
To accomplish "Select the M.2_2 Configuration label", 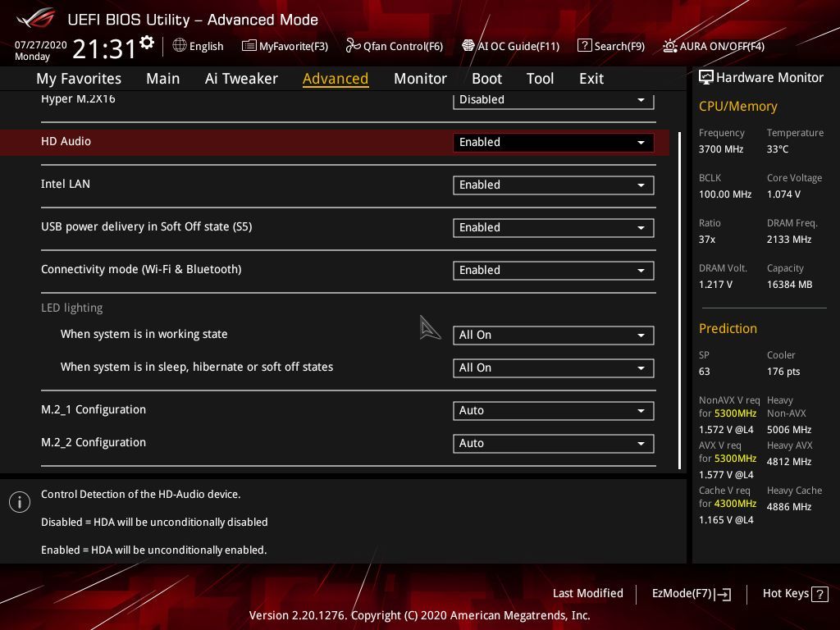I will (94, 442).
